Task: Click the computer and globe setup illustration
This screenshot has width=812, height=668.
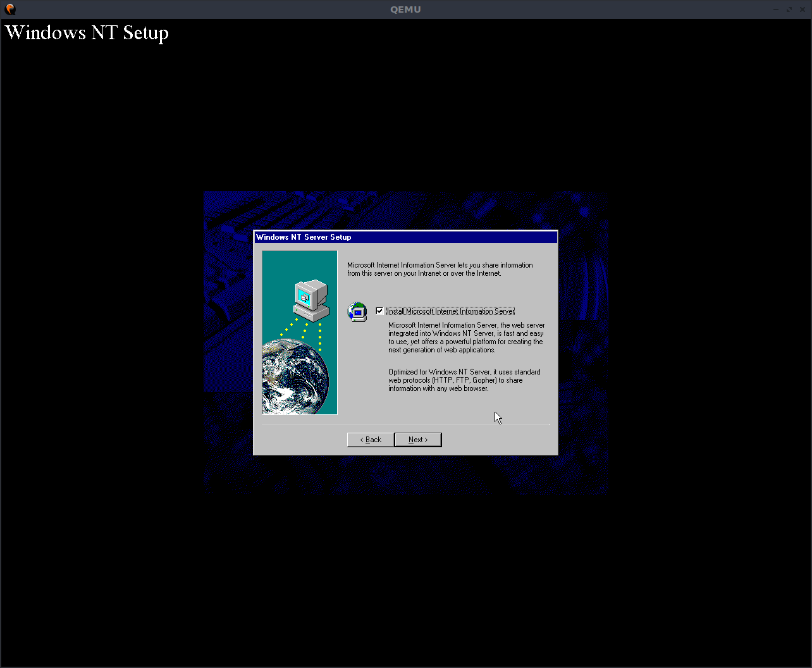Action: coord(300,333)
